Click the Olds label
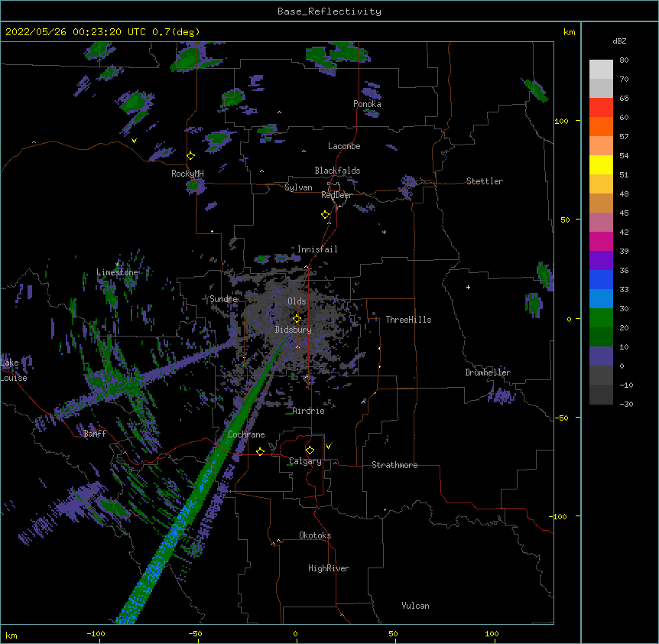The height and width of the screenshot is (644, 659). pyautogui.click(x=297, y=301)
